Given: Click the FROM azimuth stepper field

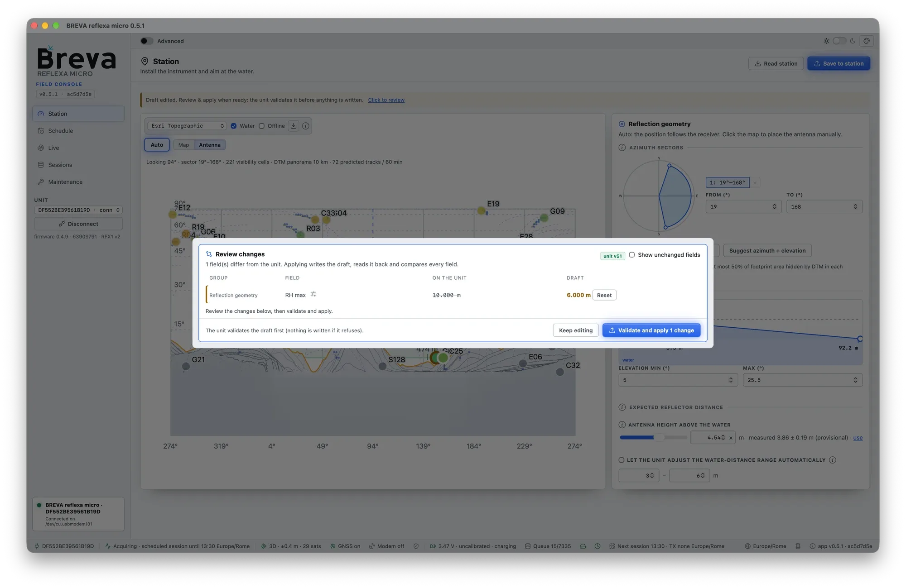Looking at the screenshot, I should click(x=743, y=206).
